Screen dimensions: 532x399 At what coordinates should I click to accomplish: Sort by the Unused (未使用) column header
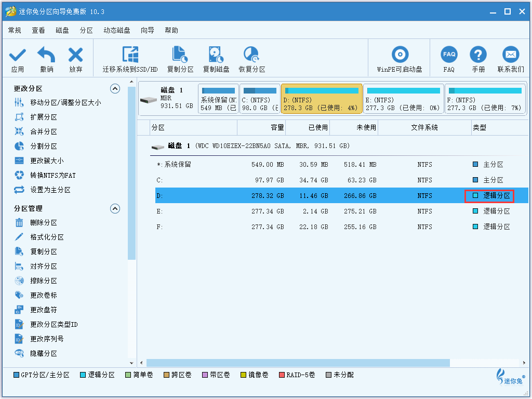354,128
